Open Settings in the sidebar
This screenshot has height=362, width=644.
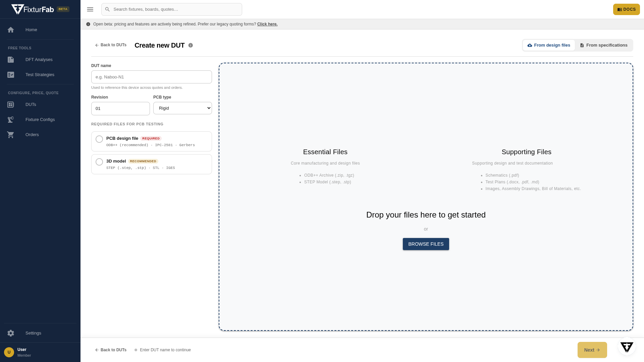tap(40, 333)
